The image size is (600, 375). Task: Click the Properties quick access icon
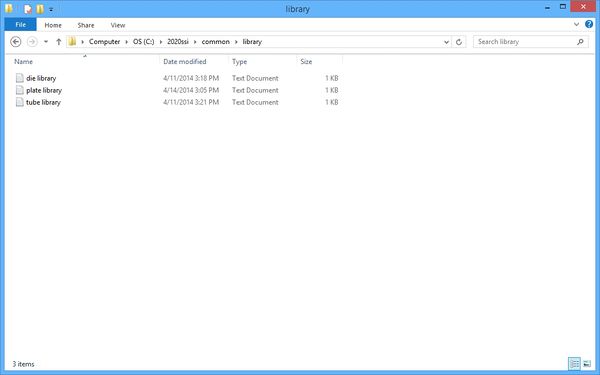tap(28, 8)
